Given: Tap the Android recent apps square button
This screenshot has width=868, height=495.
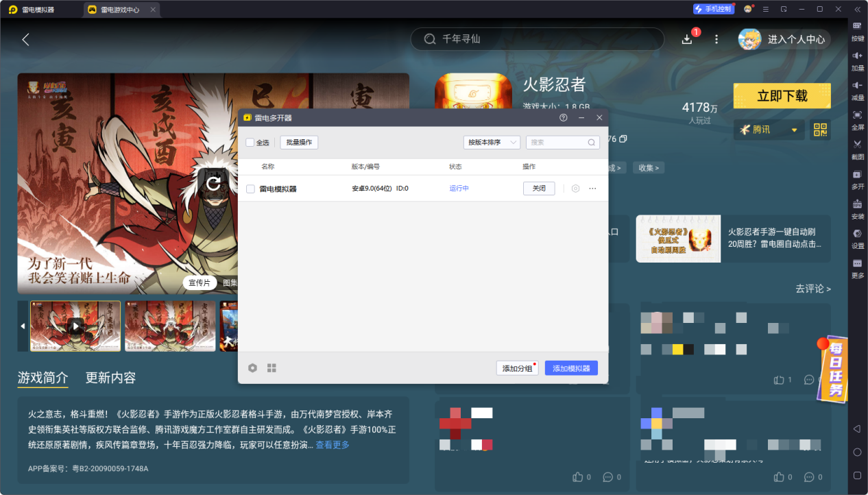Looking at the screenshot, I should [857, 475].
